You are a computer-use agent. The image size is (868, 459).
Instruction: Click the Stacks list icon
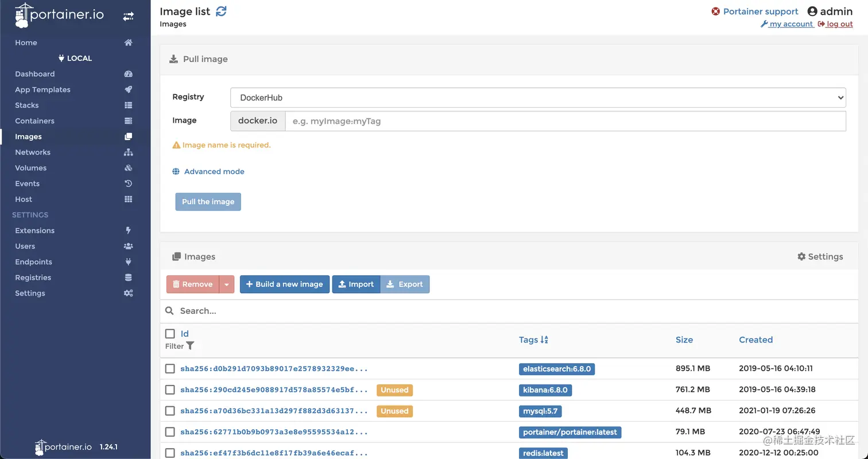(x=129, y=105)
